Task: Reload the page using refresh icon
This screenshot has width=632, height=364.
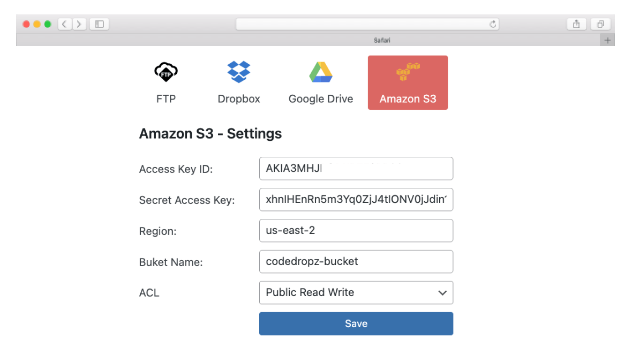Action: tap(493, 24)
